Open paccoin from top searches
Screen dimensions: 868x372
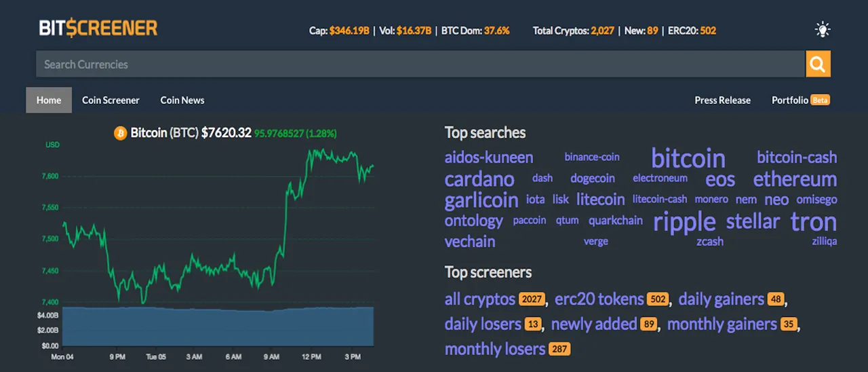pos(530,220)
